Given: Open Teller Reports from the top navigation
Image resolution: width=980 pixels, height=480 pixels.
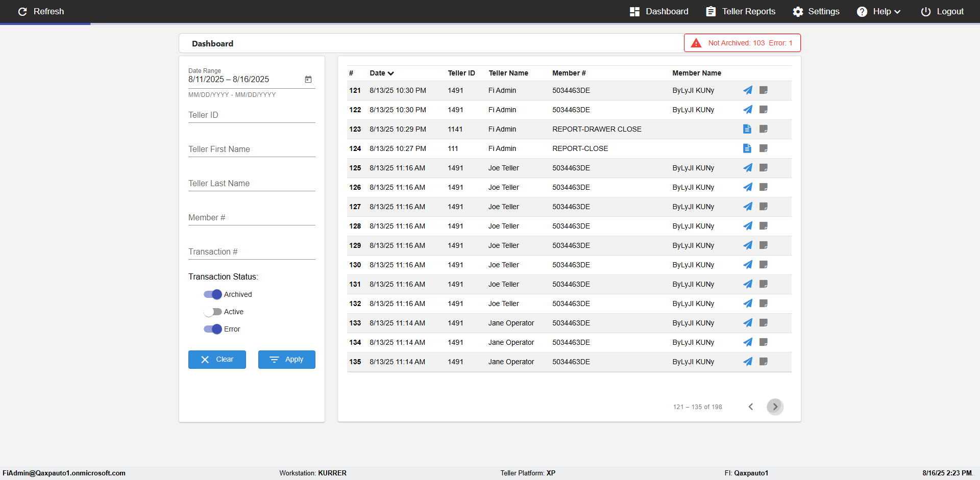Looking at the screenshot, I should 741,11.
